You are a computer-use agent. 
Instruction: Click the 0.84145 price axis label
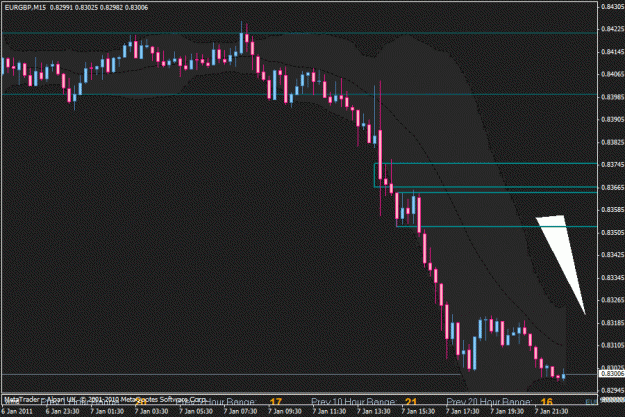click(613, 51)
